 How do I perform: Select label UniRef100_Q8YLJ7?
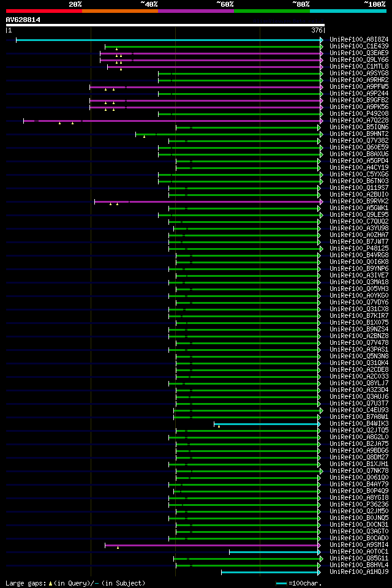[x=359, y=383]
